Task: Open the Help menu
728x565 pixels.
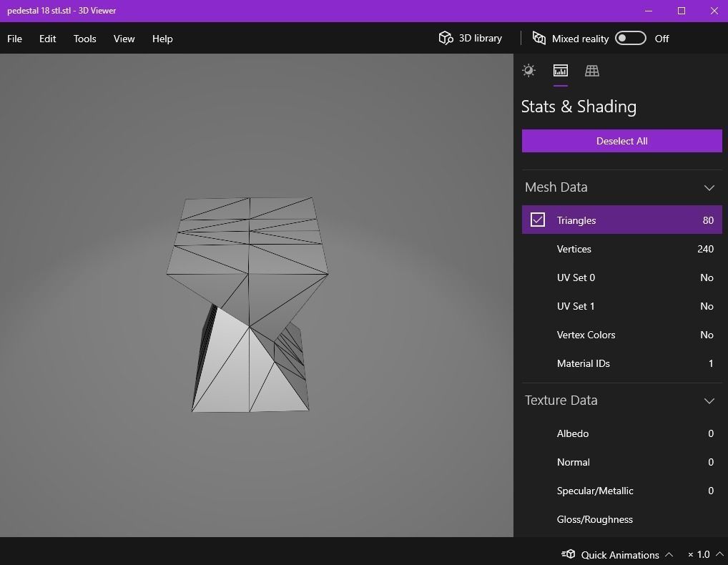Action: pyautogui.click(x=162, y=39)
